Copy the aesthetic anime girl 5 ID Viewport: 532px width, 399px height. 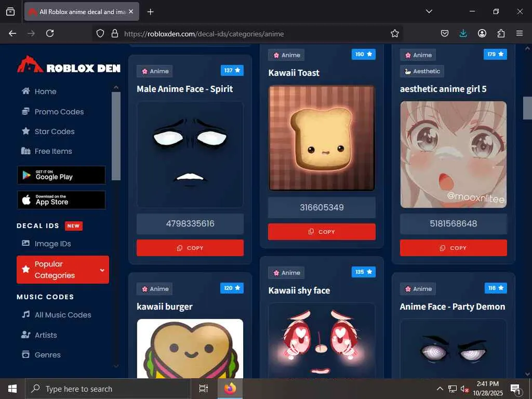(453, 248)
